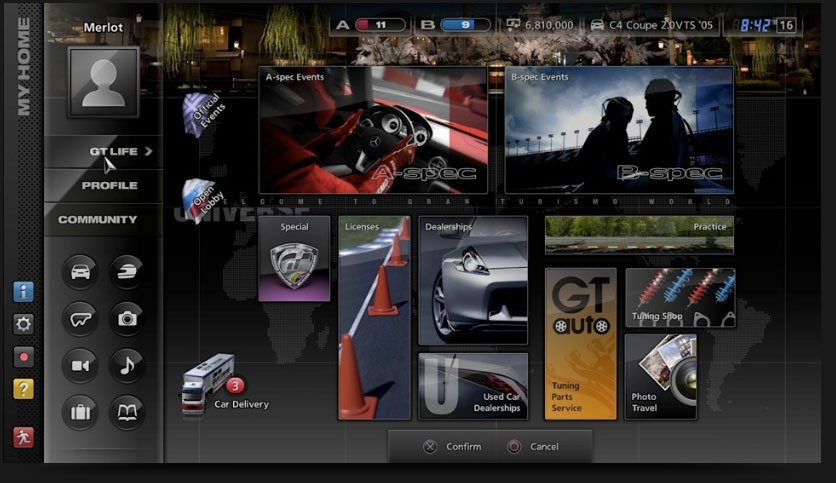Click the blue information icon
This screenshot has width=836, height=483.
pos(23,292)
